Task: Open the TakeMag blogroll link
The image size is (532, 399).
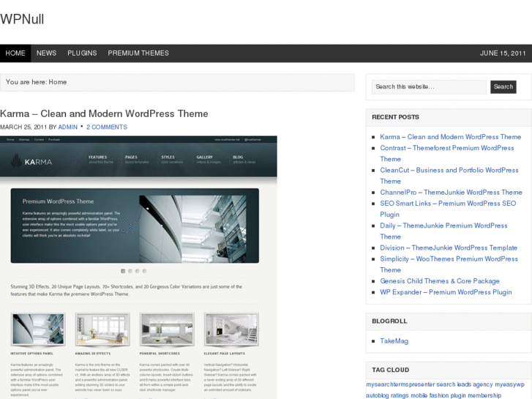Action: coord(394,341)
